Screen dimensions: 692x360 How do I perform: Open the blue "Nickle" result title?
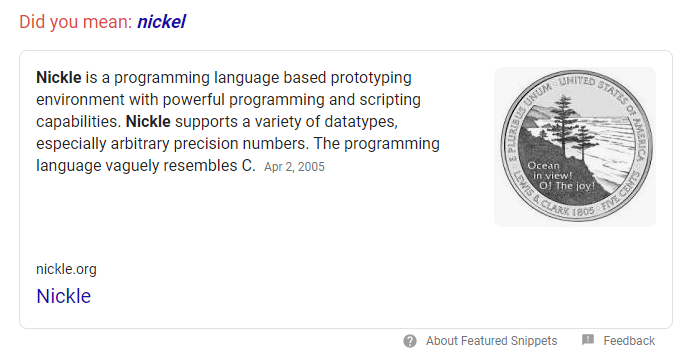click(x=64, y=296)
